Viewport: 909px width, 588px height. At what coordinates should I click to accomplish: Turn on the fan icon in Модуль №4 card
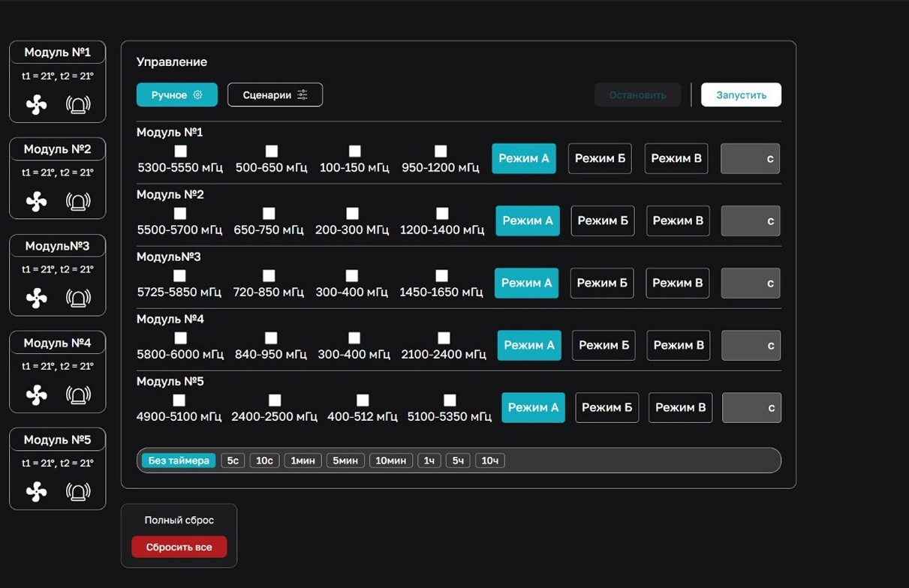click(x=36, y=395)
